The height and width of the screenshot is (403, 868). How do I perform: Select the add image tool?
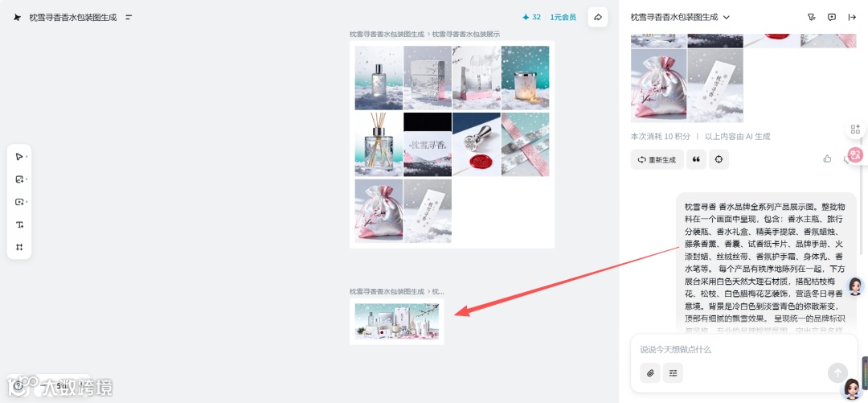tap(18, 179)
